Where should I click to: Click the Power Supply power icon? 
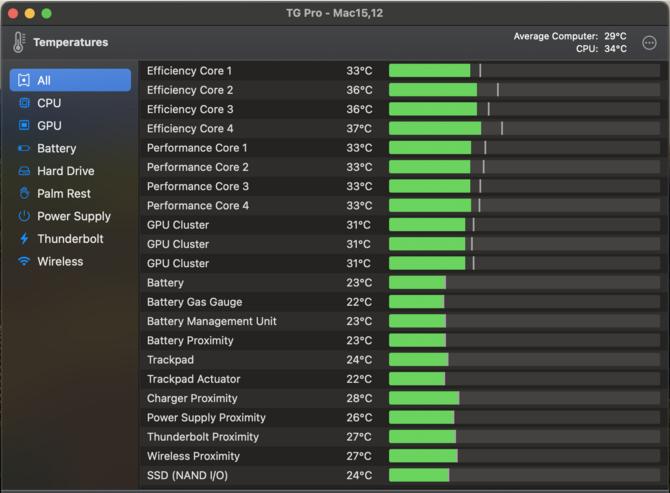(x=24, y=216)
